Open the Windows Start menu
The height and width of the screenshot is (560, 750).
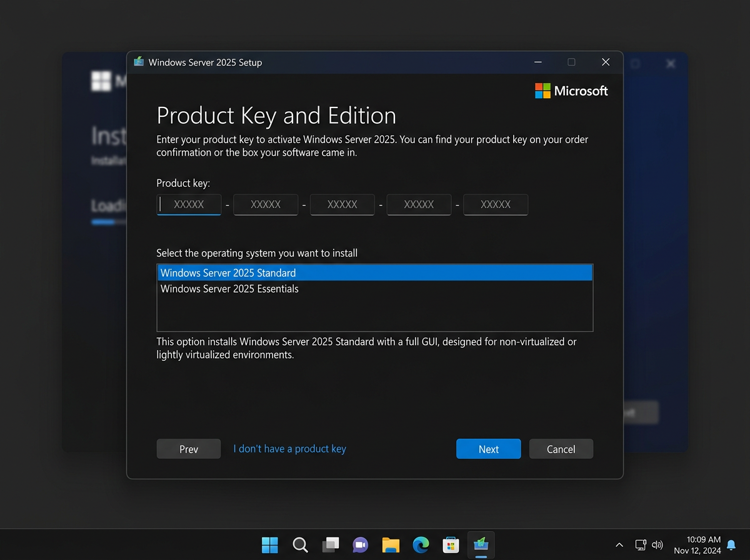[x=270, y=545]
